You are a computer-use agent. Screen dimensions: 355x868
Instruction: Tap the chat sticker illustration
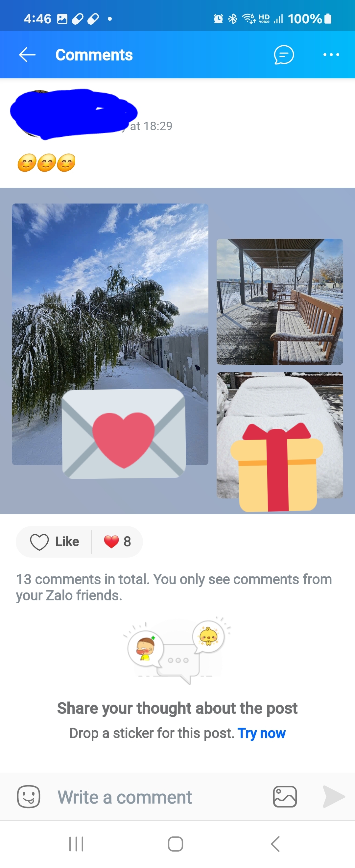tap(177, 649)
